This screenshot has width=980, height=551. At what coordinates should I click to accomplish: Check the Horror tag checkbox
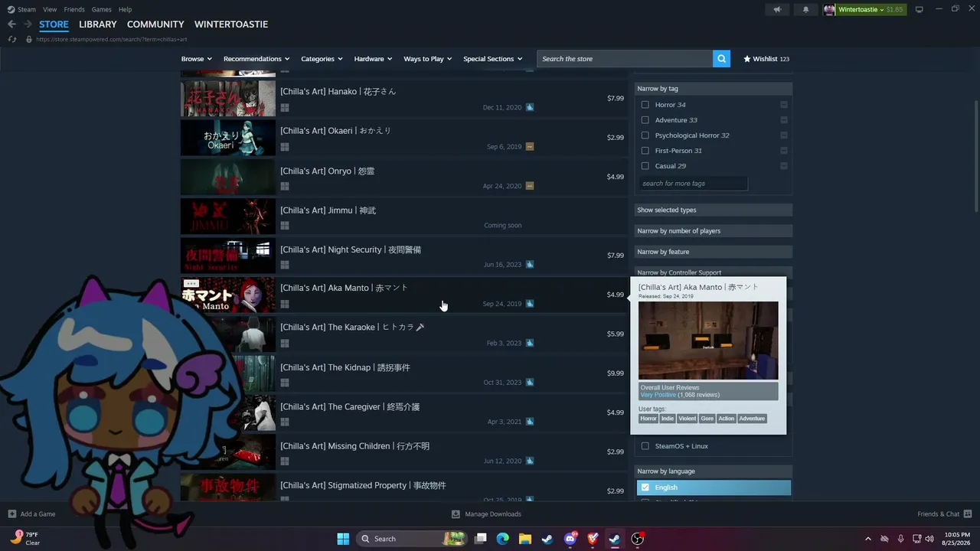pos(645,105)
